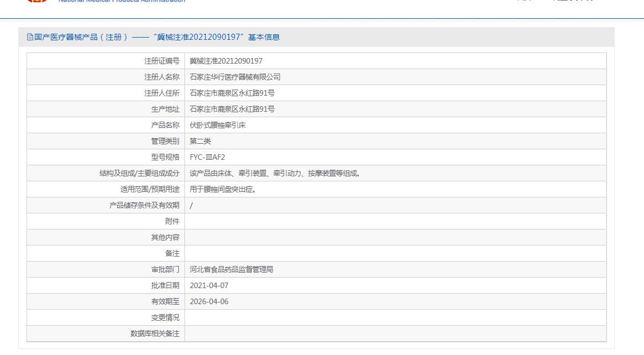Select the value 第二类

200,141
